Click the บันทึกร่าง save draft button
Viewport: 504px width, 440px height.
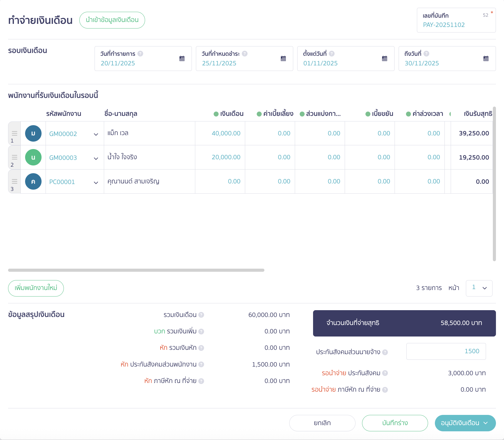[395, 423]
